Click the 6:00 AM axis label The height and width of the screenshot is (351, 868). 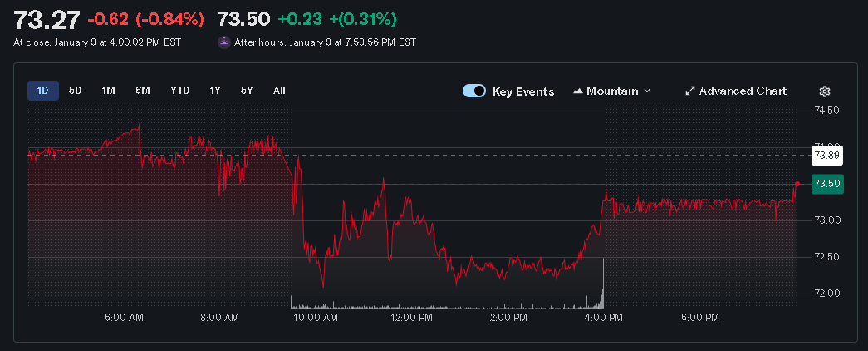tap(124, 318)
